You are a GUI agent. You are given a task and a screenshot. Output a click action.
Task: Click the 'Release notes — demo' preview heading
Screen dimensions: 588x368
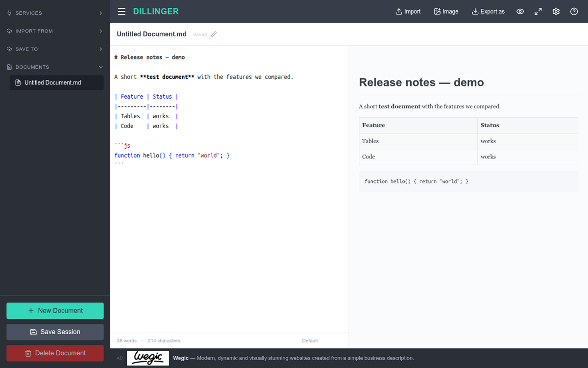coord(421,82)
